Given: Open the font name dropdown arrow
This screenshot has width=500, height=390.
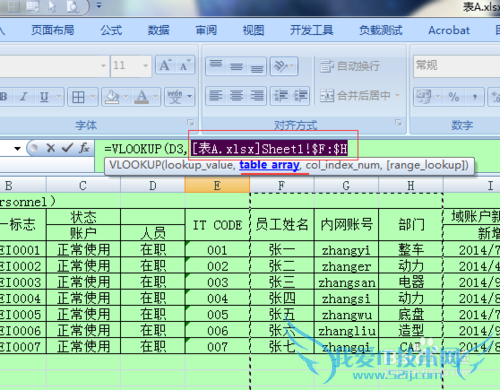Looking at the screenshot, I should click(x=103, y=65).
